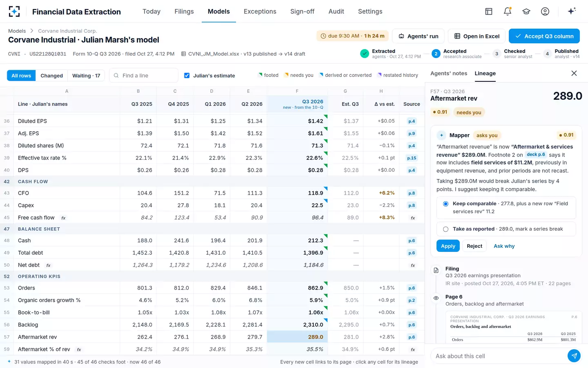Viewport: 588px width, 368px height.
Task: Apply the Mapper suggestion
Action: point(448,246)
